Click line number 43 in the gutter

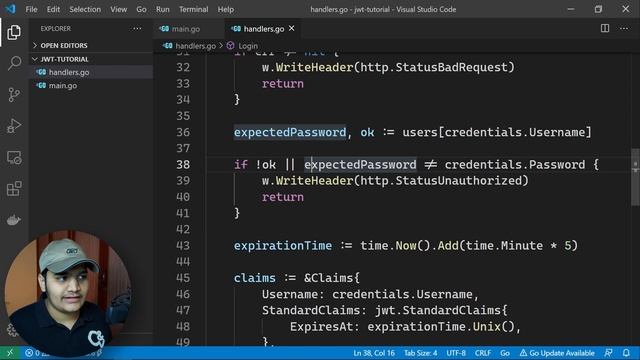coord(183,246)
